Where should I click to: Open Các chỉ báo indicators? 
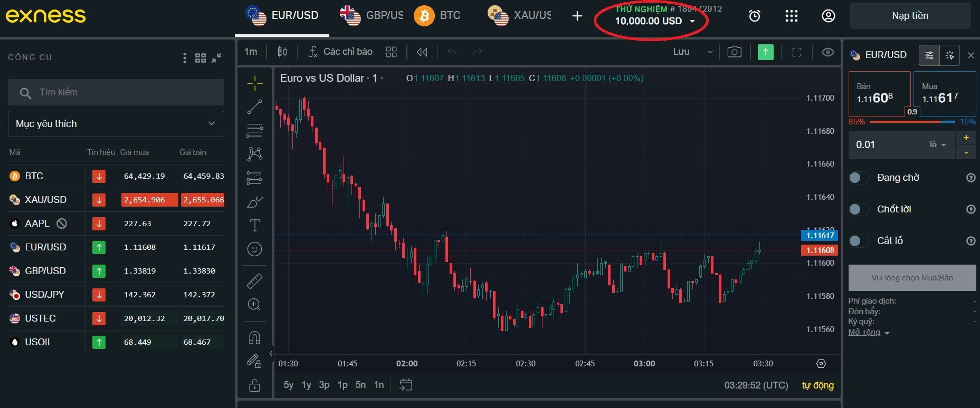[x=340, y=52]
